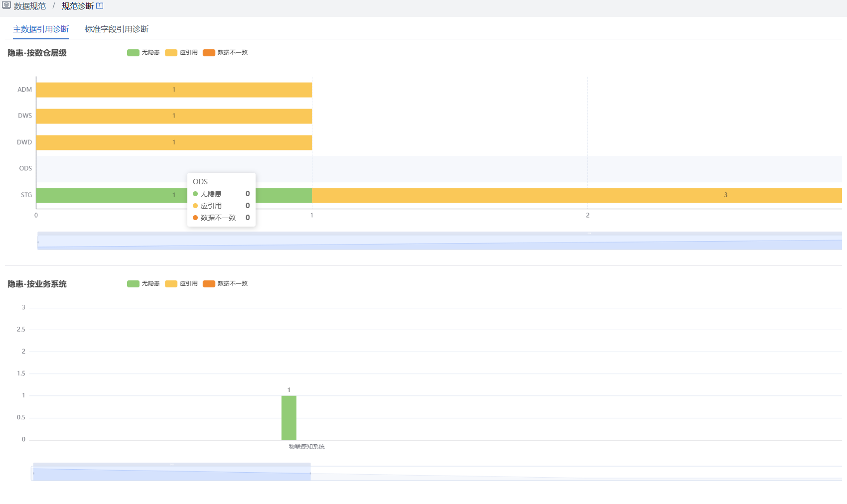
Task: Toggle 应引用 legend in 按业务系统 chart
Action: [181, 283]
